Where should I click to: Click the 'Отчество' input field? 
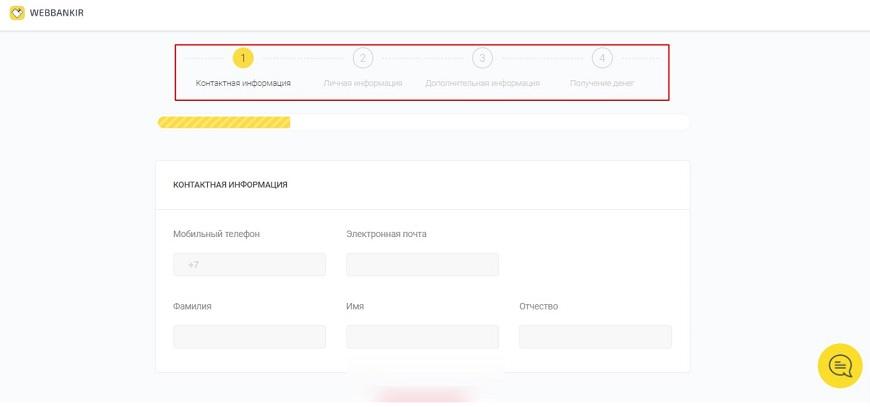point(595,337)
